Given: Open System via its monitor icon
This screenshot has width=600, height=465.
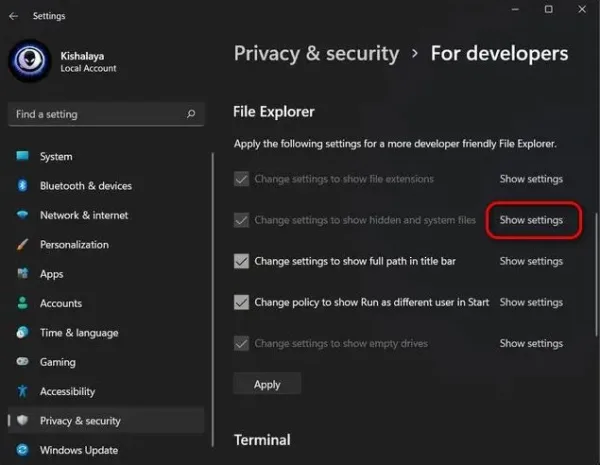Looking at the screenshot, I should (x=23, y=156).
